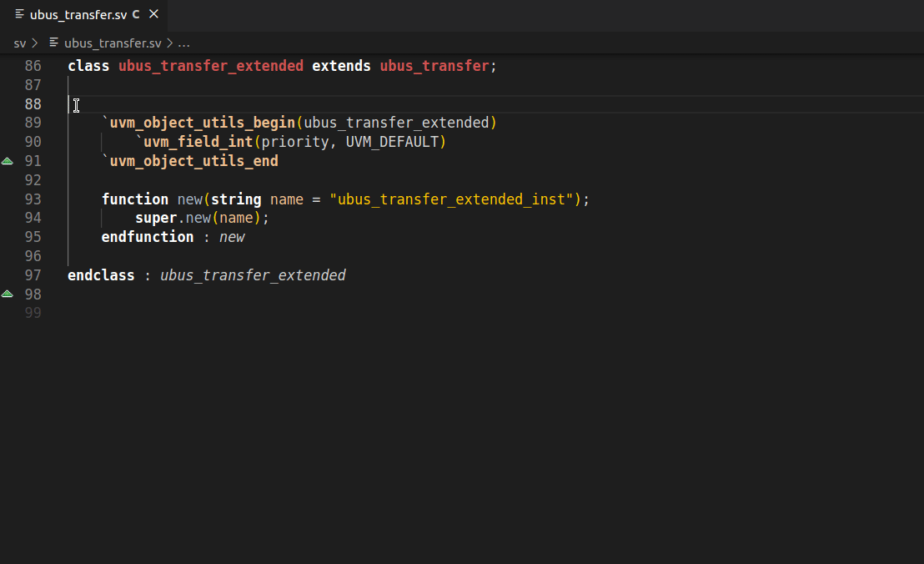Click line number 93 in the gutter
This screenshot has width=924, height=564.
[x=33, y=199]
